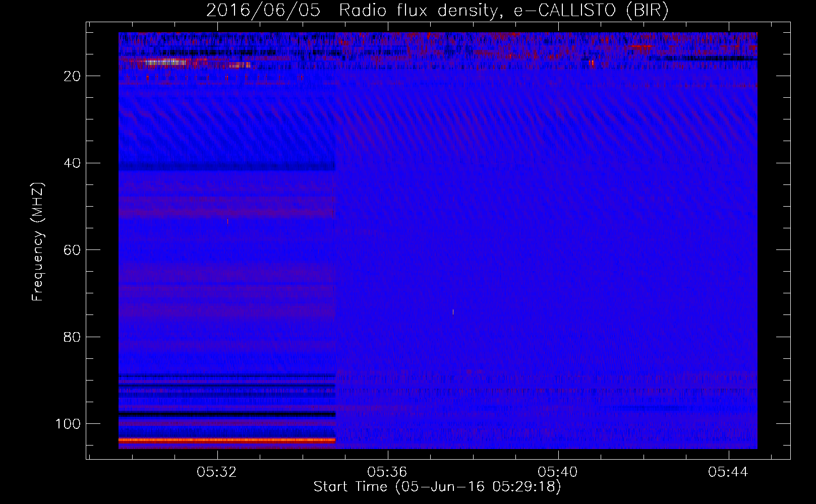This screenshot has width=816, height=504.
Task: Click the 80 MHz frequency tick label
Action: (72, 337)
